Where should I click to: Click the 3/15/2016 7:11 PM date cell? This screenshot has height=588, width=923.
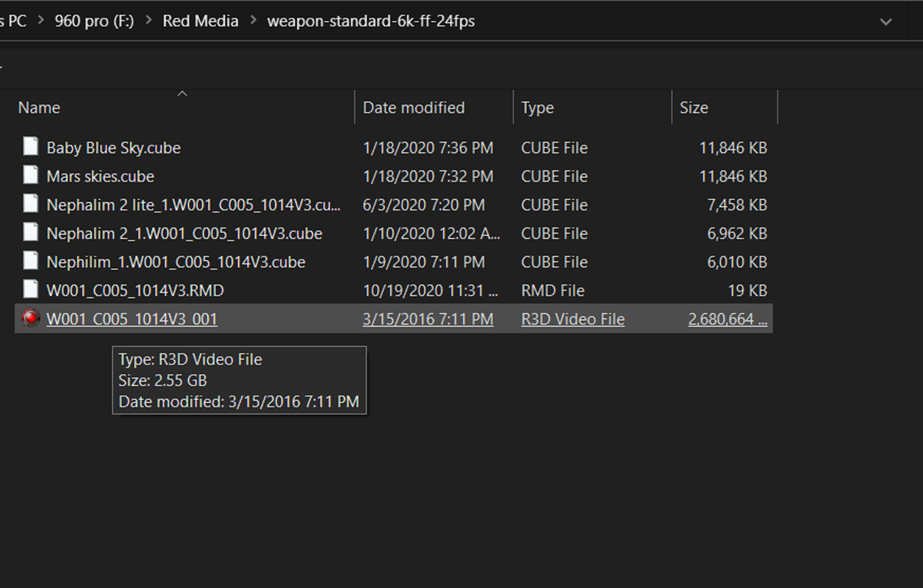point(428,319)
